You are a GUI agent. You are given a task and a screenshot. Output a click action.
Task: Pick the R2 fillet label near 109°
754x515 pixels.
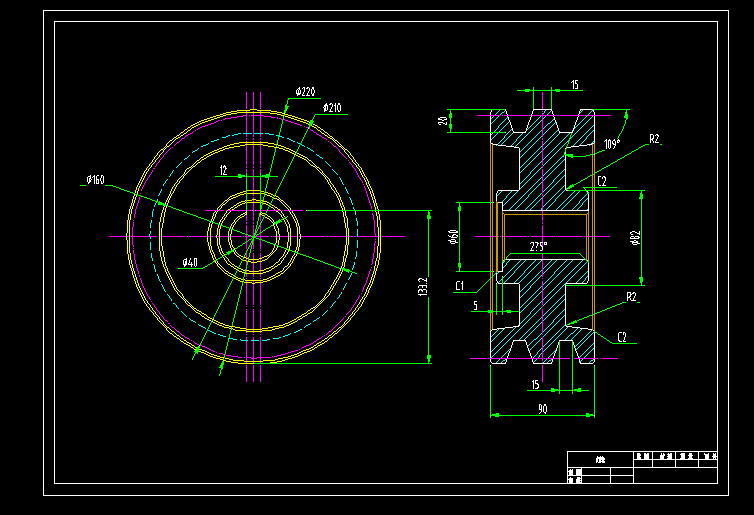[x=654, y=139]
